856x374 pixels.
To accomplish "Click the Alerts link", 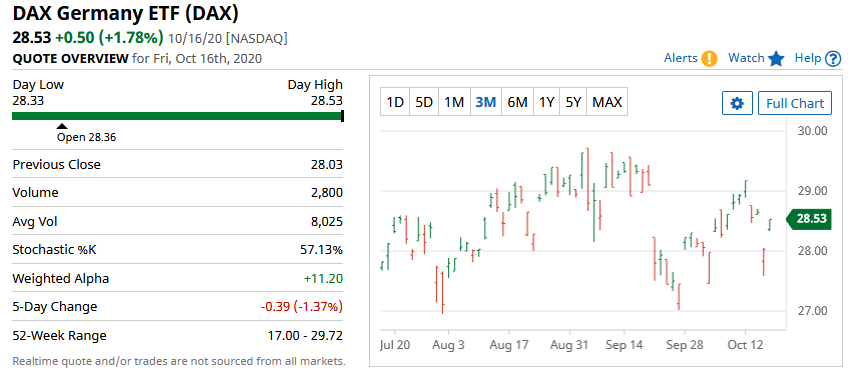I will coord(681,58).
